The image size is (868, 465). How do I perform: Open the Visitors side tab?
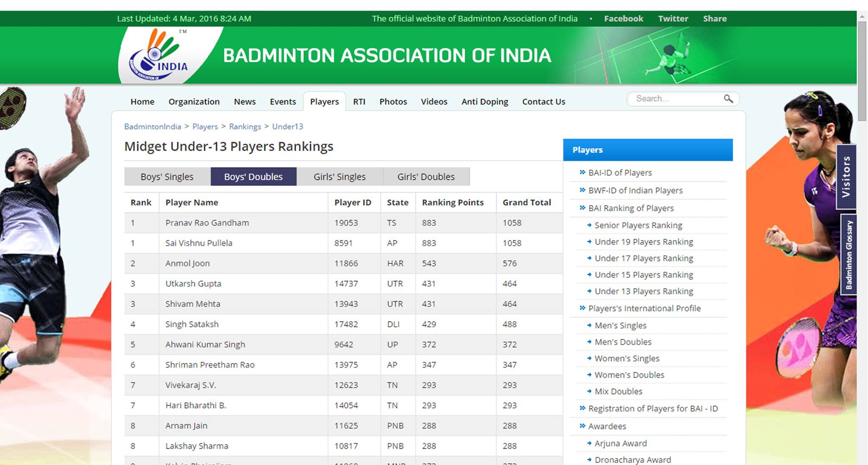click(846, 177)
